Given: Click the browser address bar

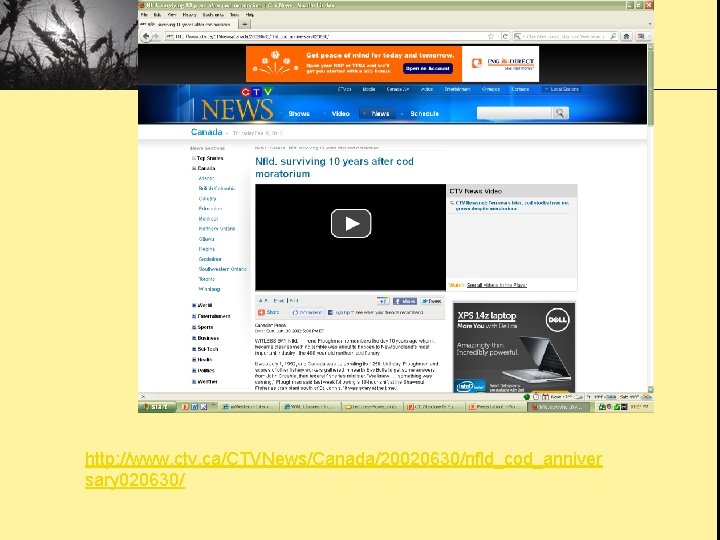Looking at the screenshot, I should pos(325,36).
